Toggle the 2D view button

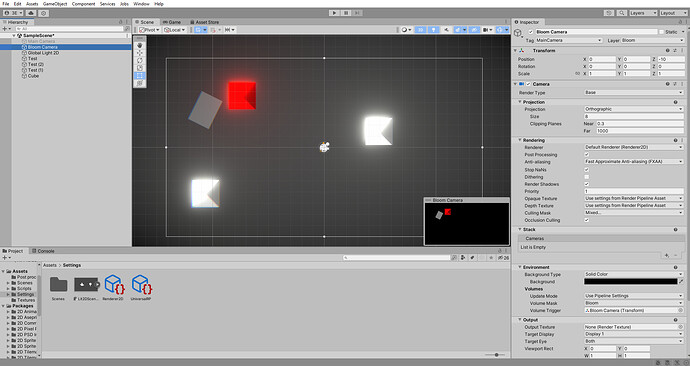(420, 30)
